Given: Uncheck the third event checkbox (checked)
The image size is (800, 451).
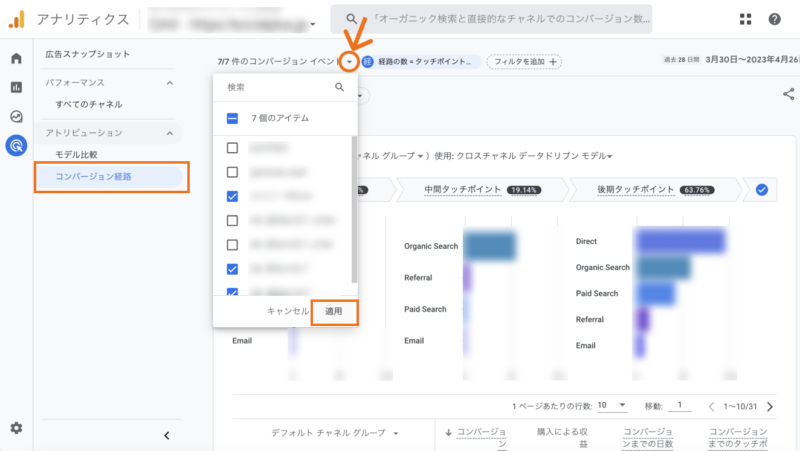Looking at the screenshot, I should point(232,196).
